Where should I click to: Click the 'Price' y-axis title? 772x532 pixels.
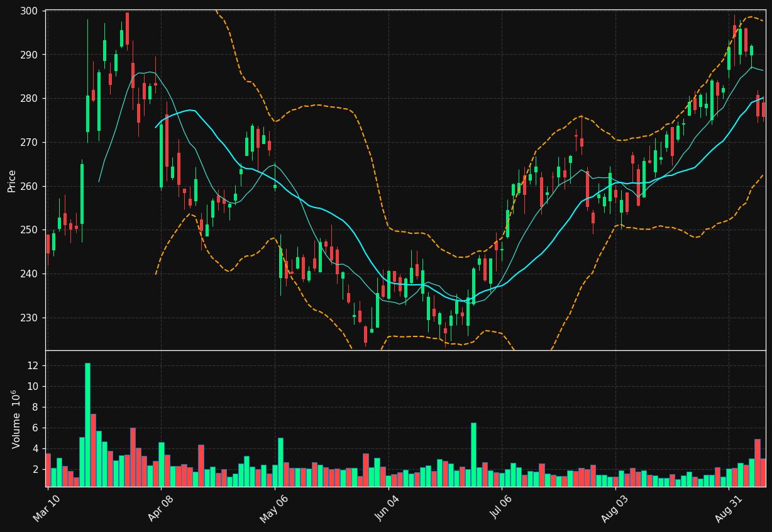click(x=12, y=180)
